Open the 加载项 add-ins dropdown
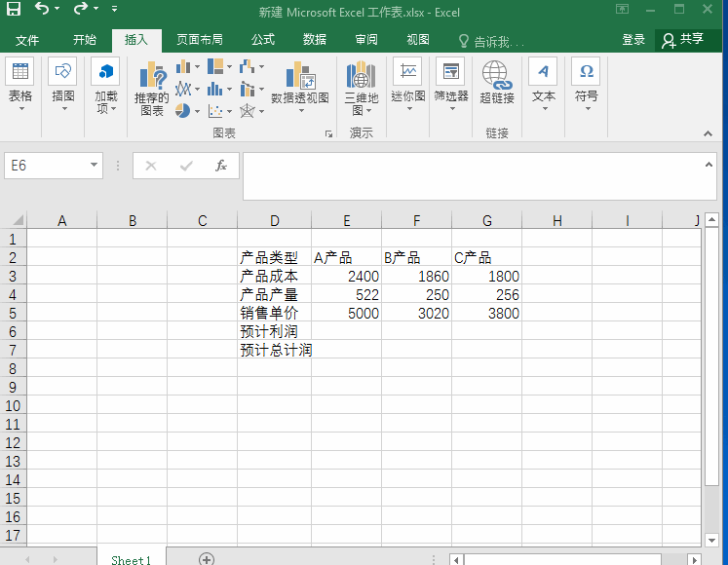This screenshot has width=728, height=565. coord(106,87)
